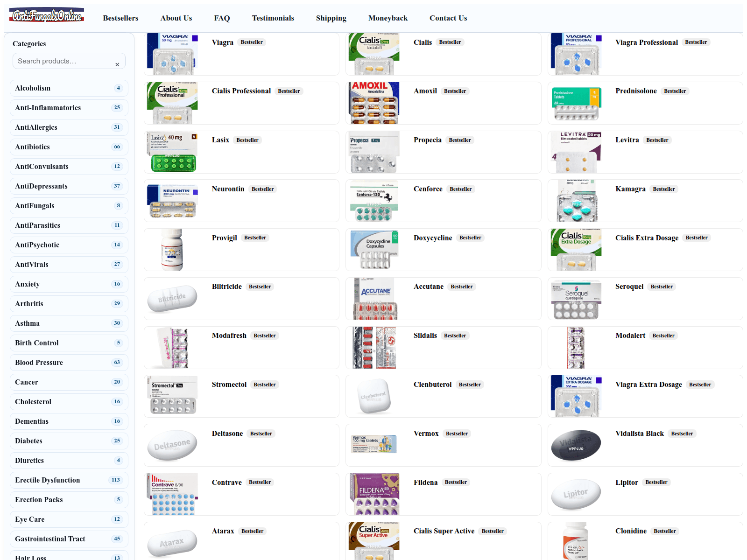Open the Doxycycline capsules image
The width and height of the screenshot is (747, 560).
click(374, 250)
